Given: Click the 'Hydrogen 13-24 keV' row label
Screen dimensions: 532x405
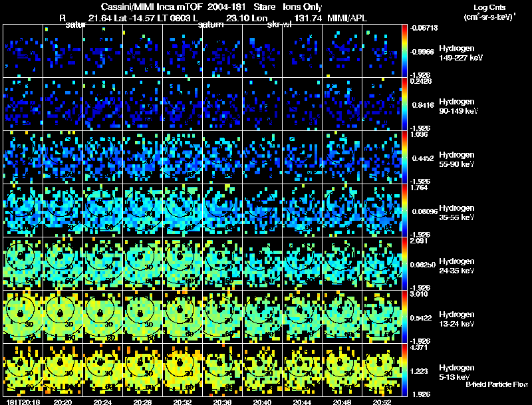Looking at the screenshot, I should pyautogui.click(x=457, y=319).
